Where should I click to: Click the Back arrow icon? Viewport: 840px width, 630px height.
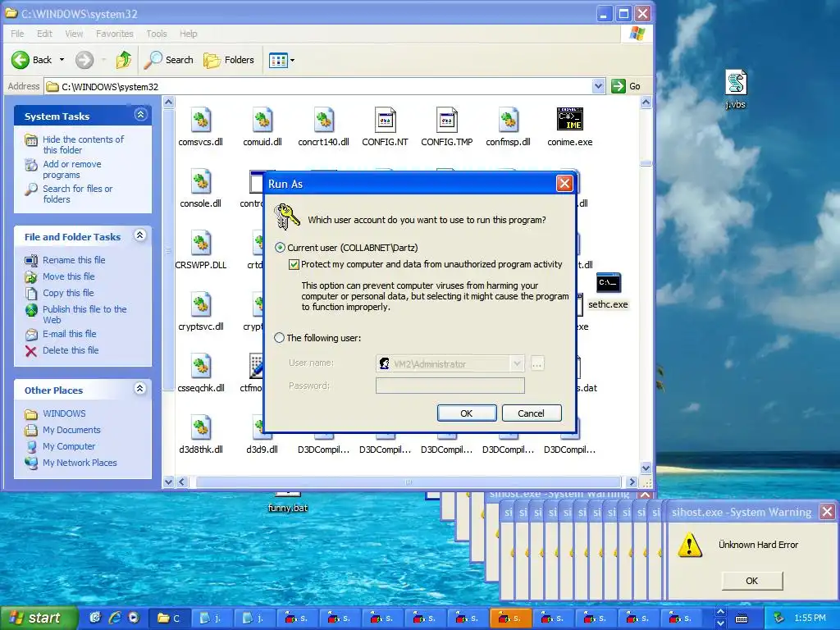point(21,60)
